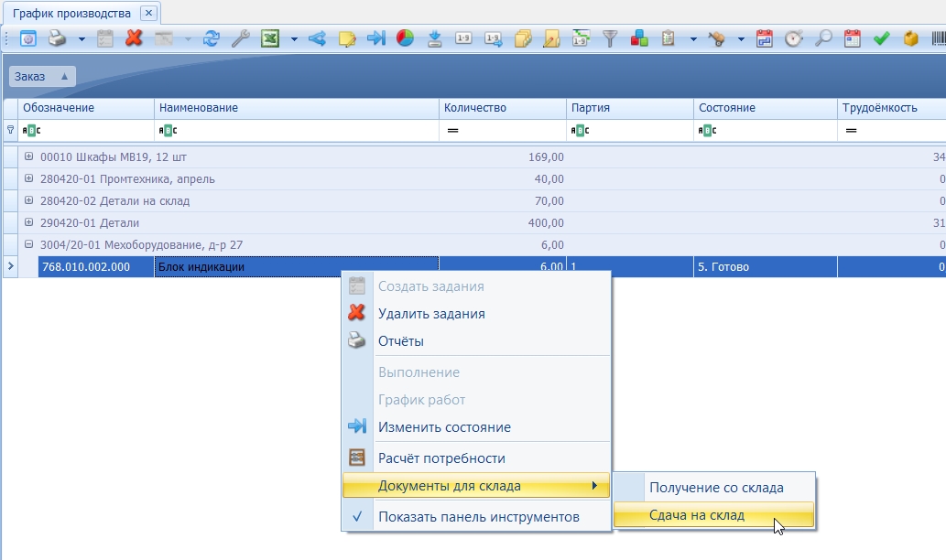Uncheck 'Показать панель инструментов' menu option
Image resolution: width=946 pixels, height=560 pixels.
(478, 517)
